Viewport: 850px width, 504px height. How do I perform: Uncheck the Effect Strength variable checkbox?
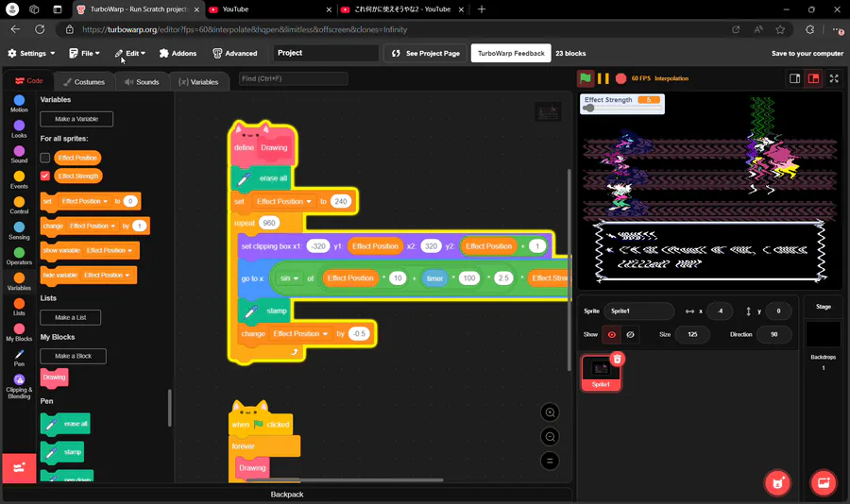pyautogui.click(x=45, y=176)
